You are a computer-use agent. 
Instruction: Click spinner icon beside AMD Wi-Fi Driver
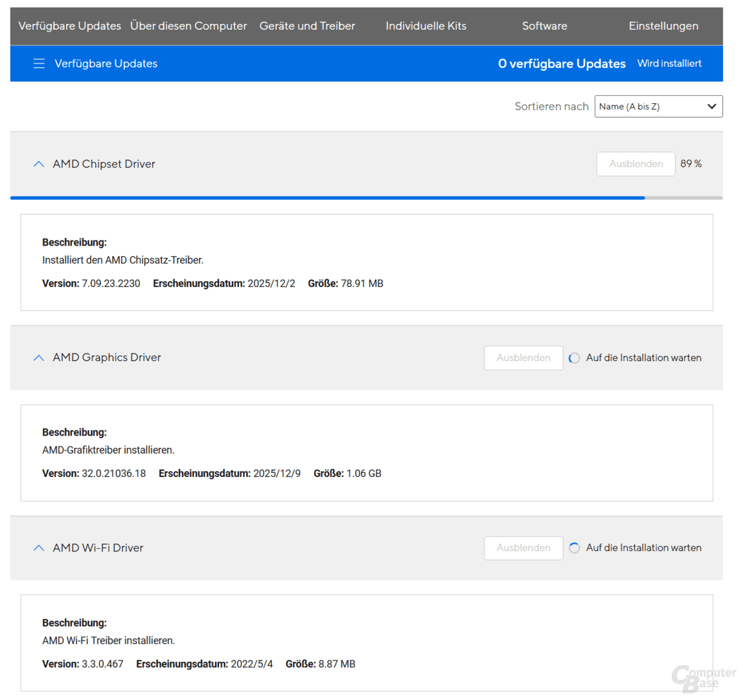(574, 548)
